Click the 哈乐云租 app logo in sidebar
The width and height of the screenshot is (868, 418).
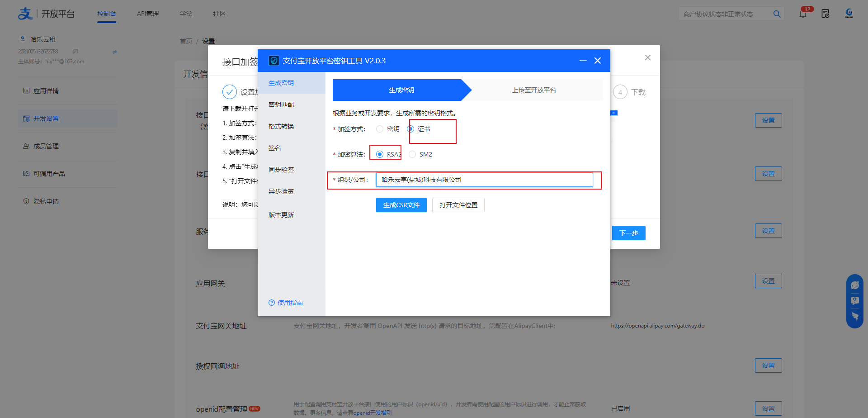pos(23,39)
